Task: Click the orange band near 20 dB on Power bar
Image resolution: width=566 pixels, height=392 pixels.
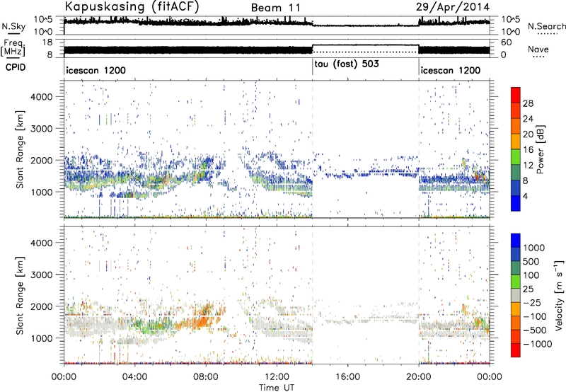Action: click(x=516, y=126)
